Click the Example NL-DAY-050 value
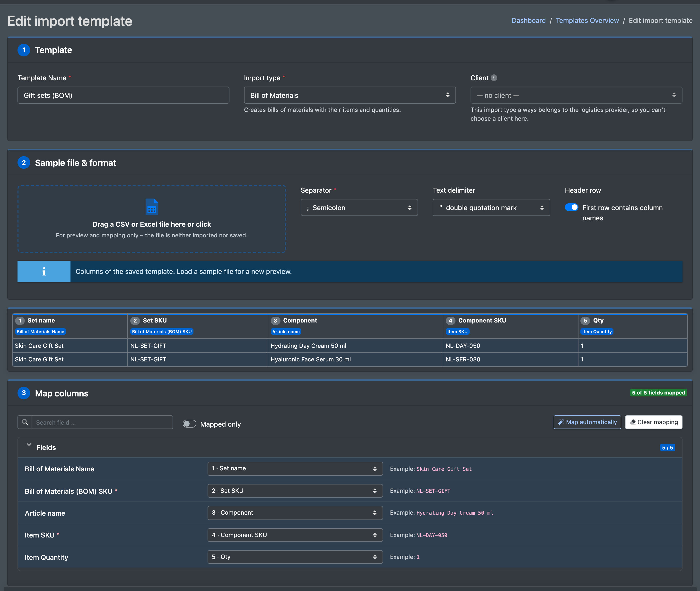This screenshot has width=700, height=591. coord(431,535)
